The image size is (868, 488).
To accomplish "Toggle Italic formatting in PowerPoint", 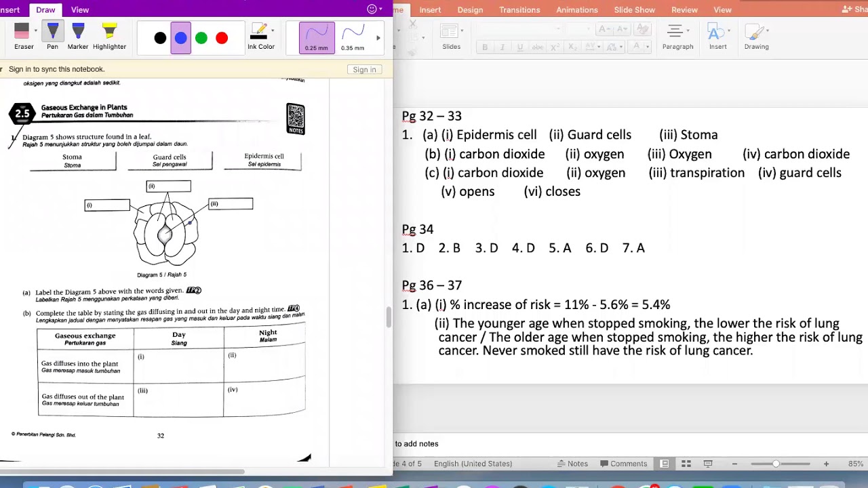I will (502, 47).
